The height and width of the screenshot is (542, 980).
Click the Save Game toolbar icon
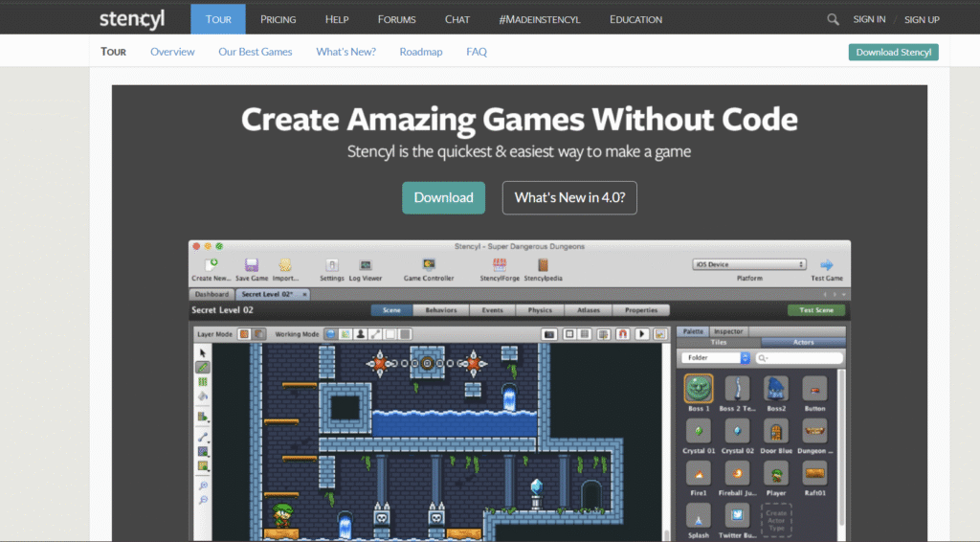[x=252, y=265]
